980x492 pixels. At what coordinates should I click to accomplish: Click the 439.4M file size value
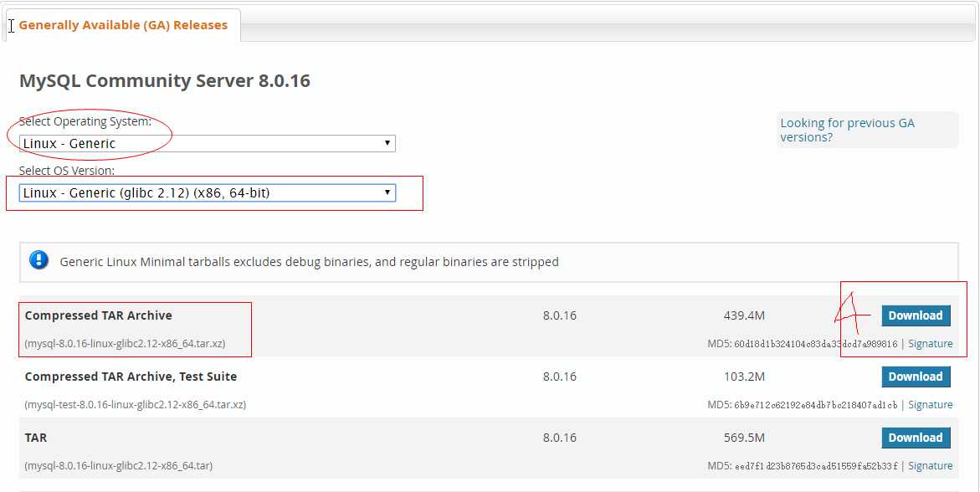click(x=744, y=315)
